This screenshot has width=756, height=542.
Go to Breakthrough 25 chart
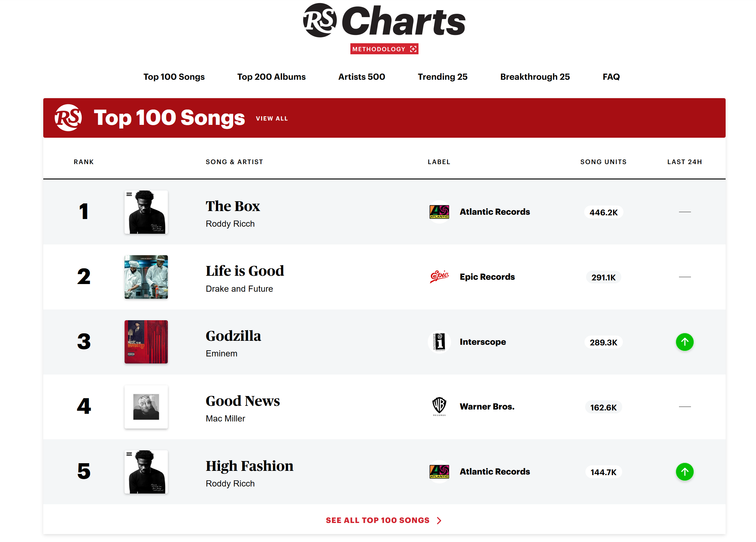[x=535, y=77]
